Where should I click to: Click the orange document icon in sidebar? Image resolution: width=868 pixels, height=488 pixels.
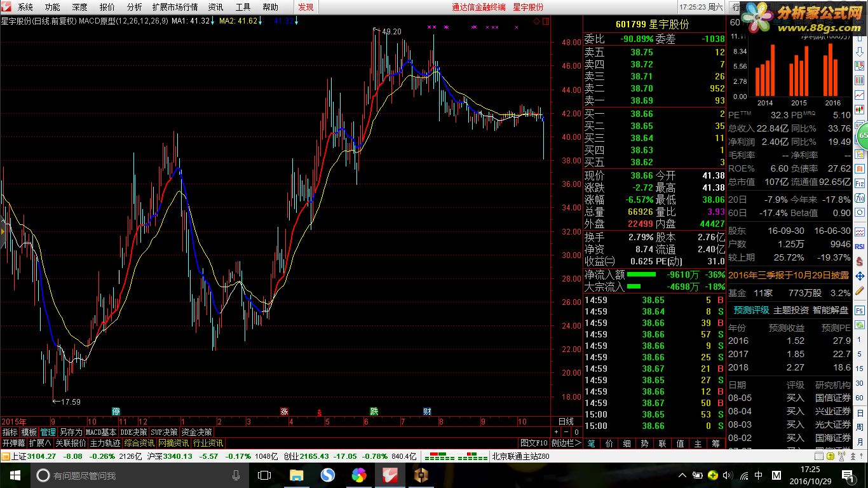point(859,168)
